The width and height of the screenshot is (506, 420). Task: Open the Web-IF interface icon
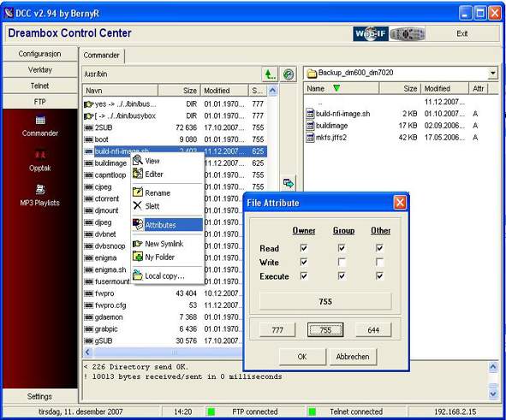[x=370, y=33]
